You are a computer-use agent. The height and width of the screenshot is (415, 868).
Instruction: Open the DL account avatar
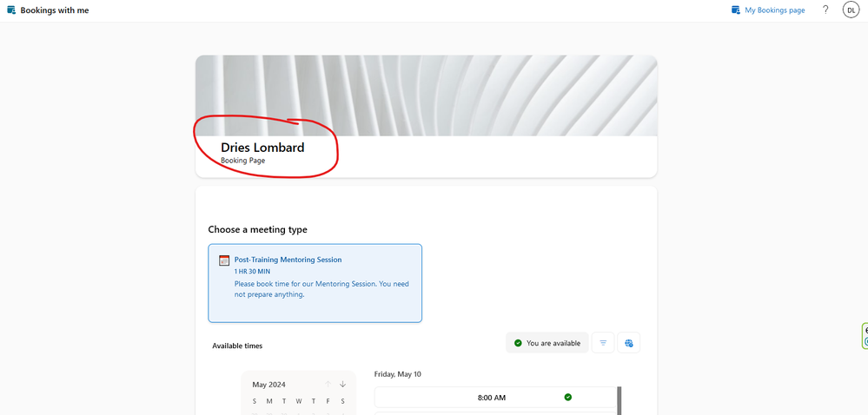(851, 10)
